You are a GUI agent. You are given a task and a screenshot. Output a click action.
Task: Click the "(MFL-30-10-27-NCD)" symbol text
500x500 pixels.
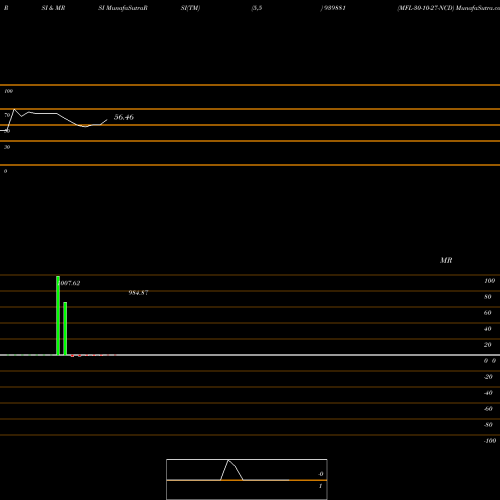(426, 8)
